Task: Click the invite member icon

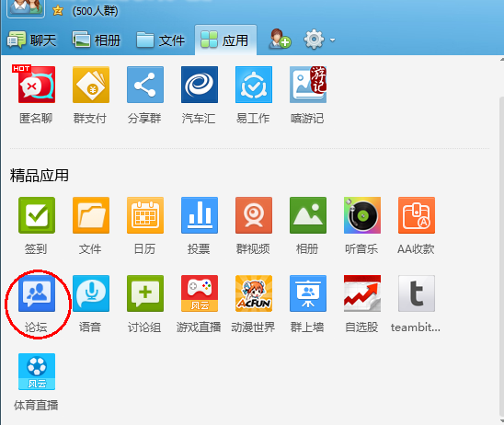Action: tap(280, 39)
